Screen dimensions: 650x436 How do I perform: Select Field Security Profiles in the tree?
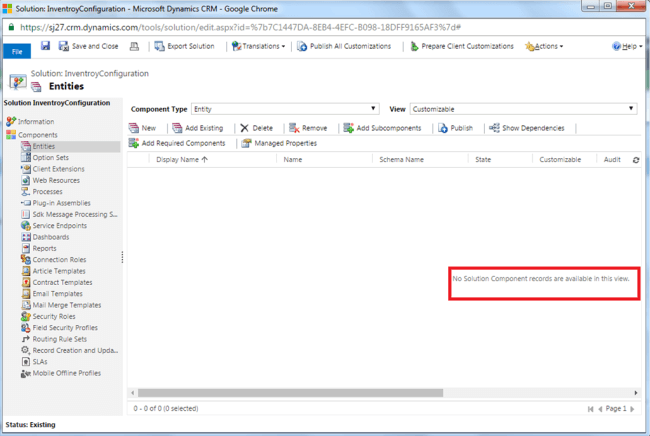(x=60, y=327)
